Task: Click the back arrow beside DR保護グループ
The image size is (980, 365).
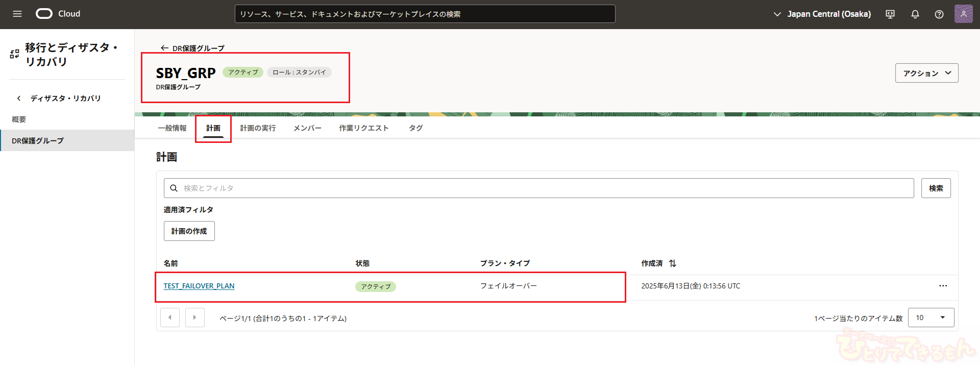Action: click(164, 48)
